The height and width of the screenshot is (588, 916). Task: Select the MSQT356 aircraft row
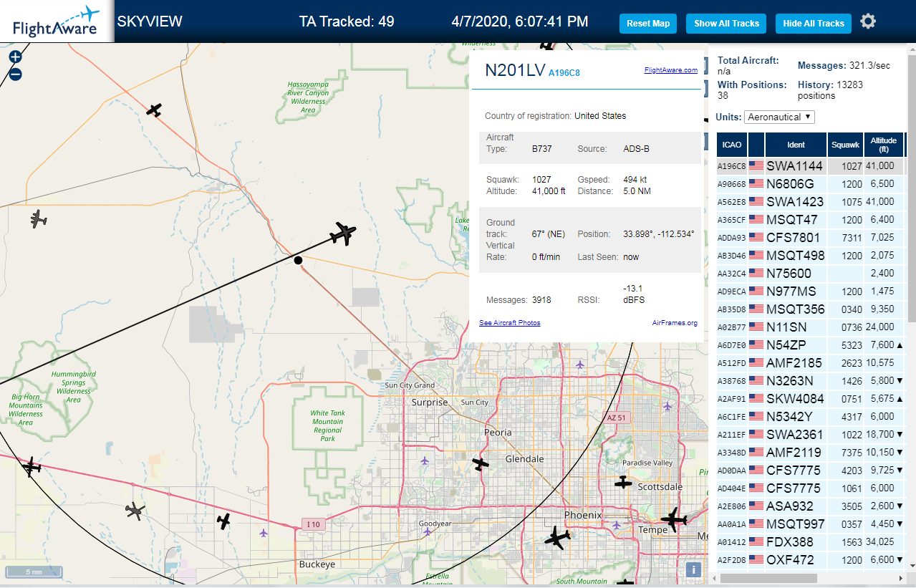[811, 309]
